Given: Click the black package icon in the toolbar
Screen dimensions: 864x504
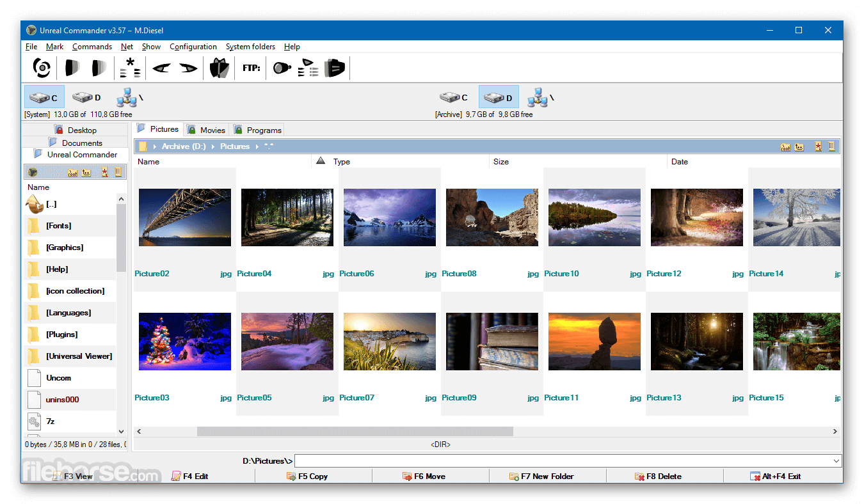Looking at the screenshot, I should [x=220, y=68].
